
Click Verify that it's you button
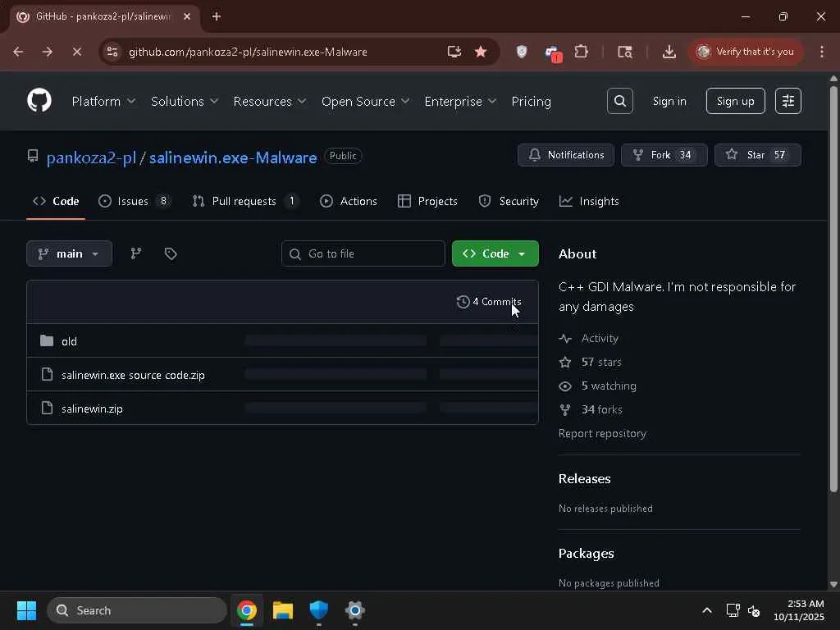[745, 52]
